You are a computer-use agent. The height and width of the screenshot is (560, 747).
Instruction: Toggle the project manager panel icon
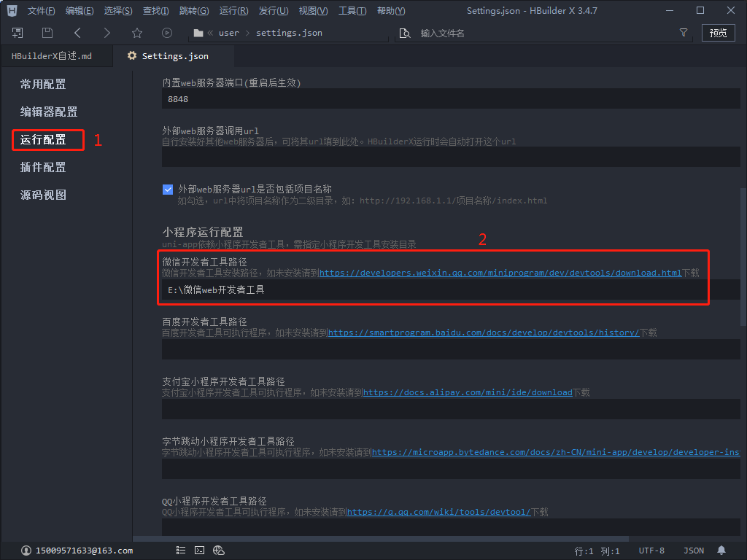18,33
